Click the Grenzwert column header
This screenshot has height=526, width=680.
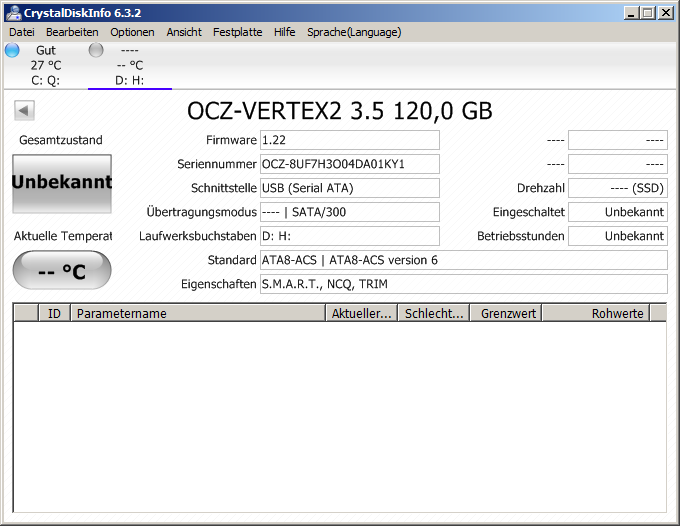pyautogui.click(x=508, y=313)
